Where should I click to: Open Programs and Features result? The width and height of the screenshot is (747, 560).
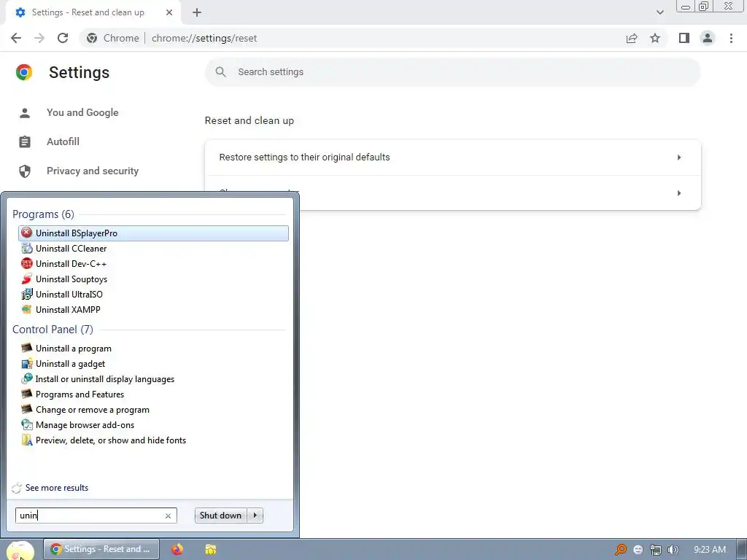(153, 394)
